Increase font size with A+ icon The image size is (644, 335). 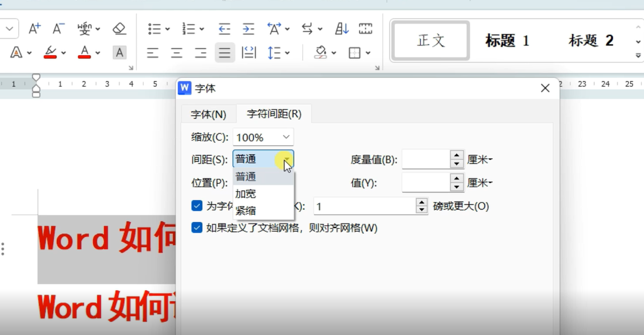tap(35, 29)
